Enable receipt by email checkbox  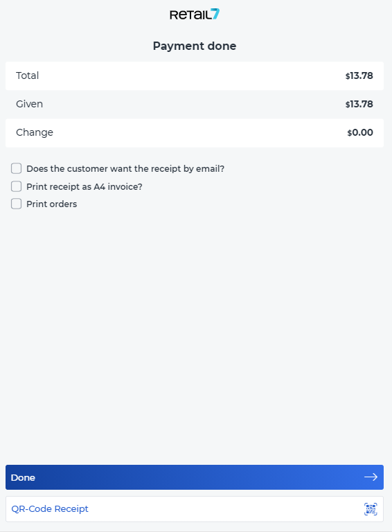[x=17, y=168]
